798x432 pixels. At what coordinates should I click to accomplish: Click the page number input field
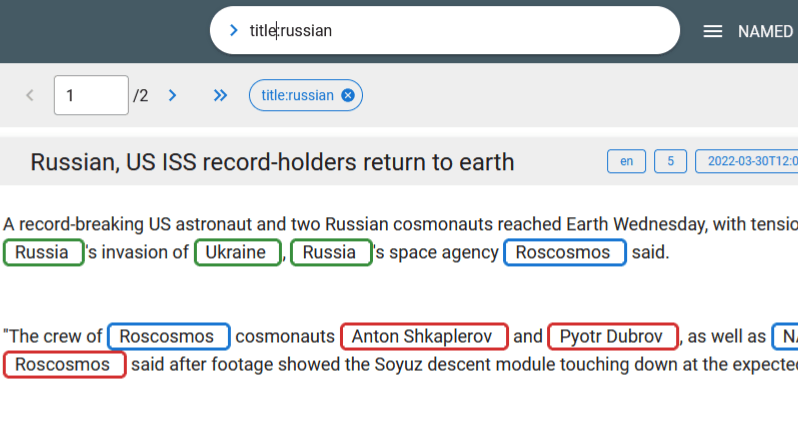click(90, 96)
